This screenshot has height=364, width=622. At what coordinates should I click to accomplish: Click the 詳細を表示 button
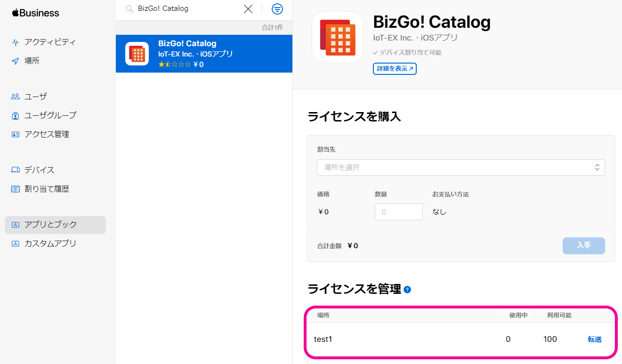click(395, 69)
